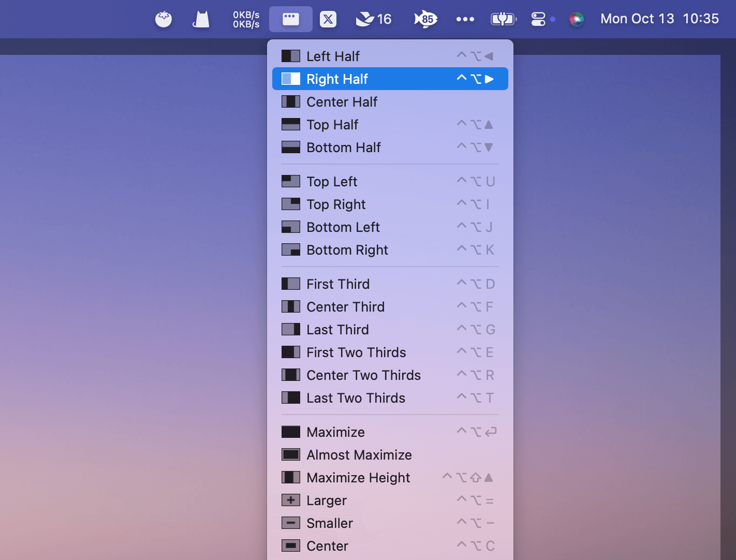This screenshot has height=560, width=736.
Task: Expand the three-dots overflow menu
Action: click(465, 19)
